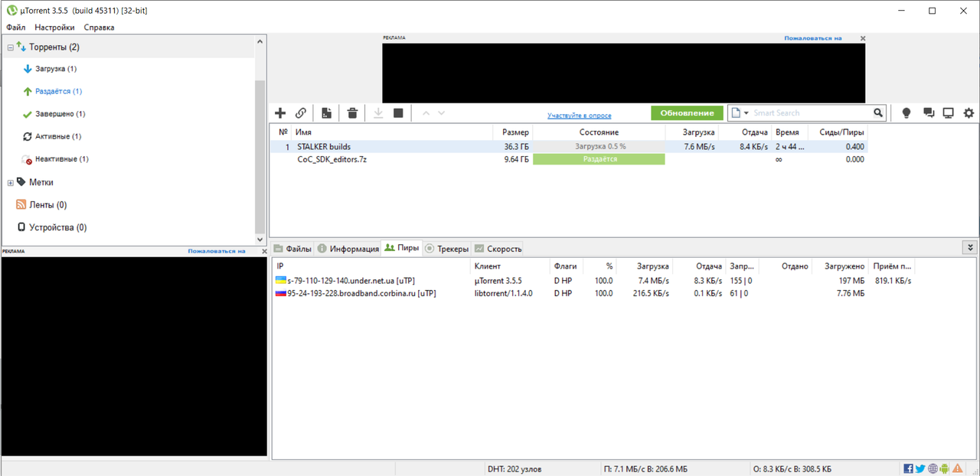
Task: Switch to the Файлы tab
Action: (x=292, y=249)
